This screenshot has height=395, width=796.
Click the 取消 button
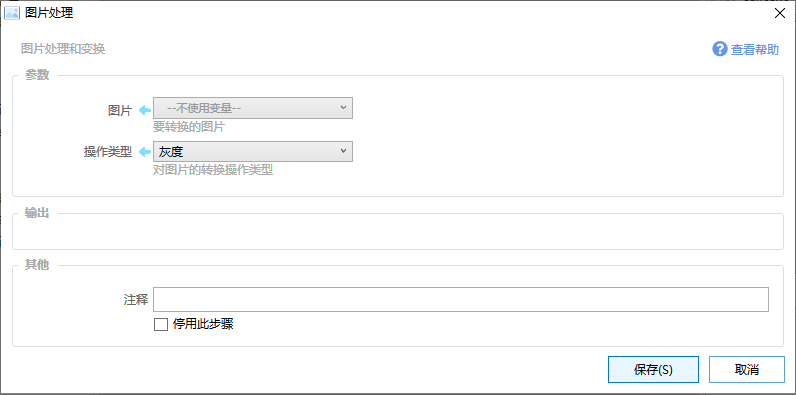coord(747,370)
